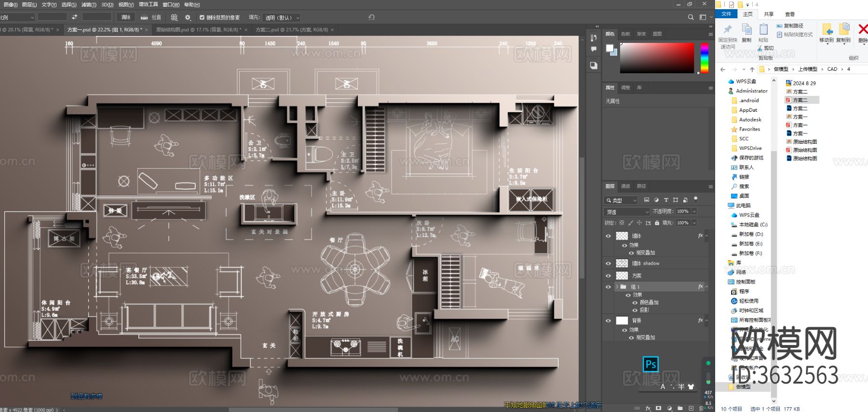Click the swap width and height arrows
The width and height of the screenshot is (868, 412).
(x=74, y=17)
